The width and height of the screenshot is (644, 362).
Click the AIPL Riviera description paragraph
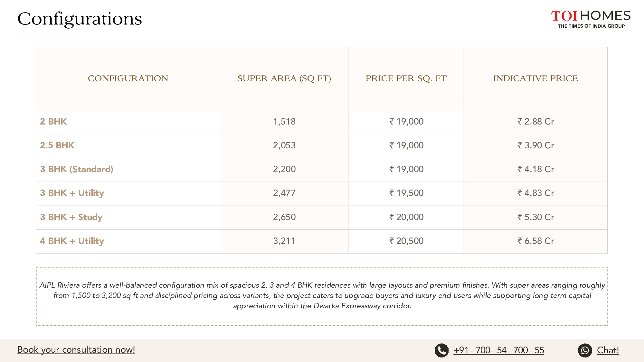tap(322, 295)
